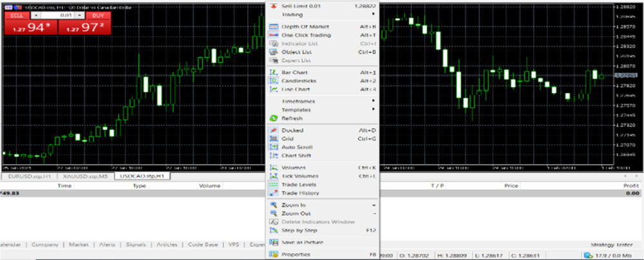Toggle the chart Grid
644x260 pixels.
tap(323, 139)
